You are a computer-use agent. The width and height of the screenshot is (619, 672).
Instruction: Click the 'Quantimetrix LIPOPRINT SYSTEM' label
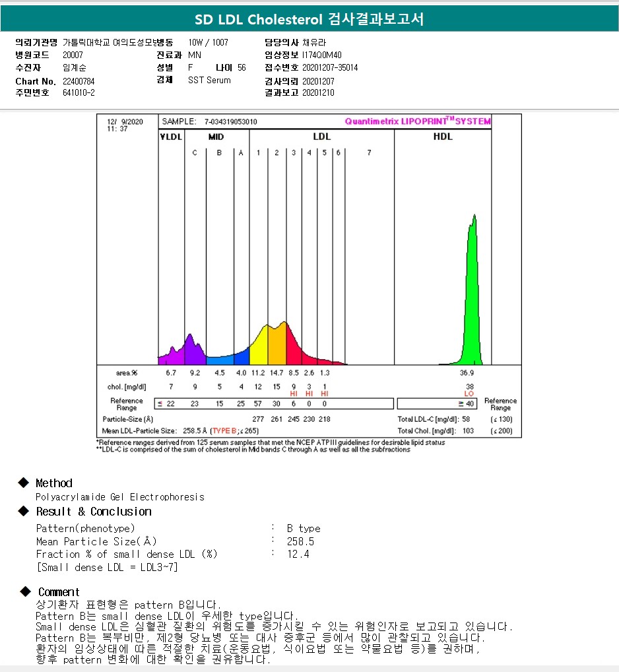tap(418, 121)
